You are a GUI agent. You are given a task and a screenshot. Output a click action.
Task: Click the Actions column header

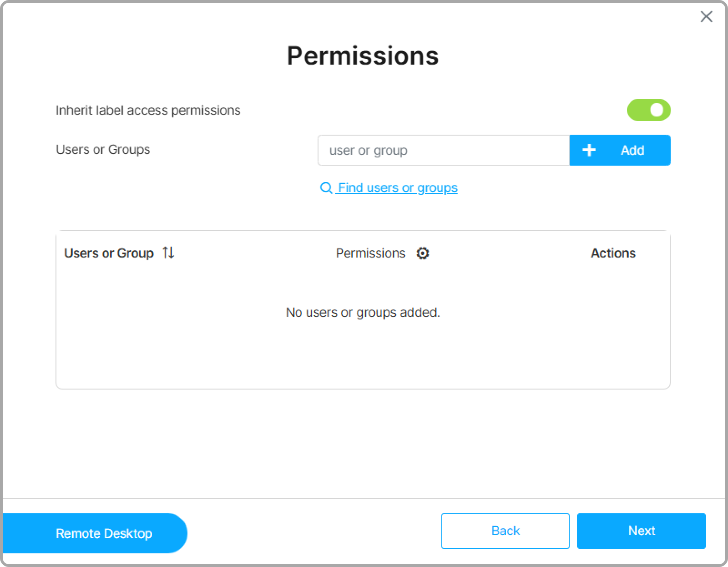pos(613,253)
